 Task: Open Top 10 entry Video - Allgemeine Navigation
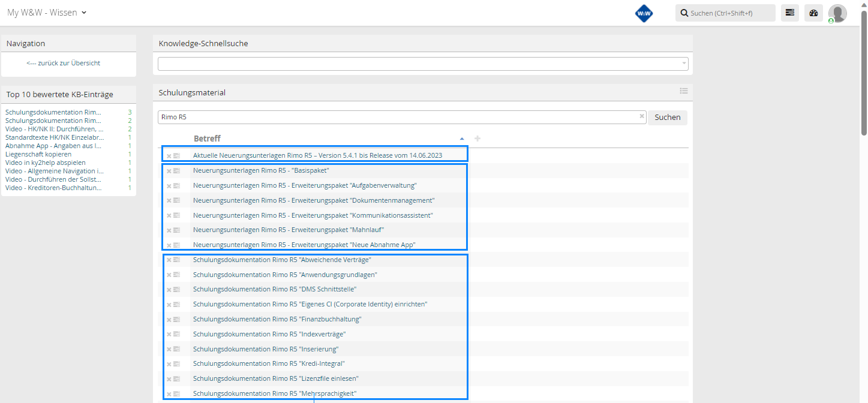(x=55, y=171)
